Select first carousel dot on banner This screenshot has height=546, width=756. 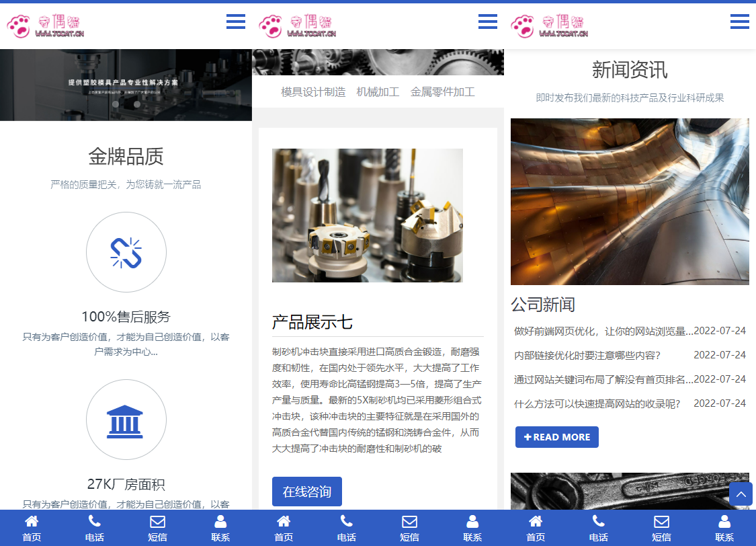tap(115, 104)
